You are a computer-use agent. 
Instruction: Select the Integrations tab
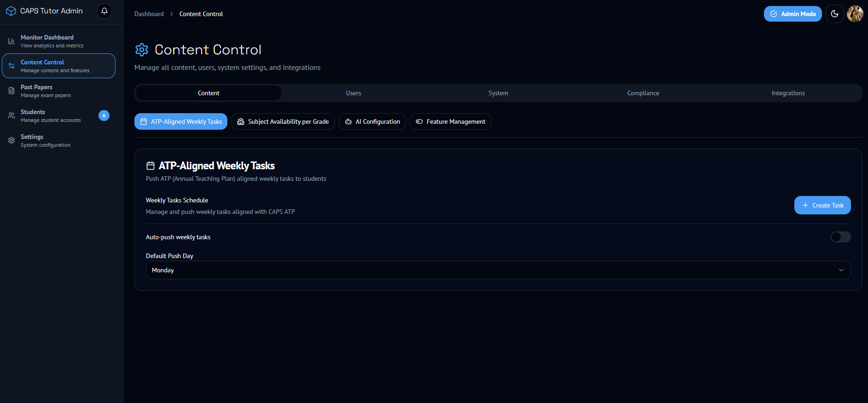788,93
